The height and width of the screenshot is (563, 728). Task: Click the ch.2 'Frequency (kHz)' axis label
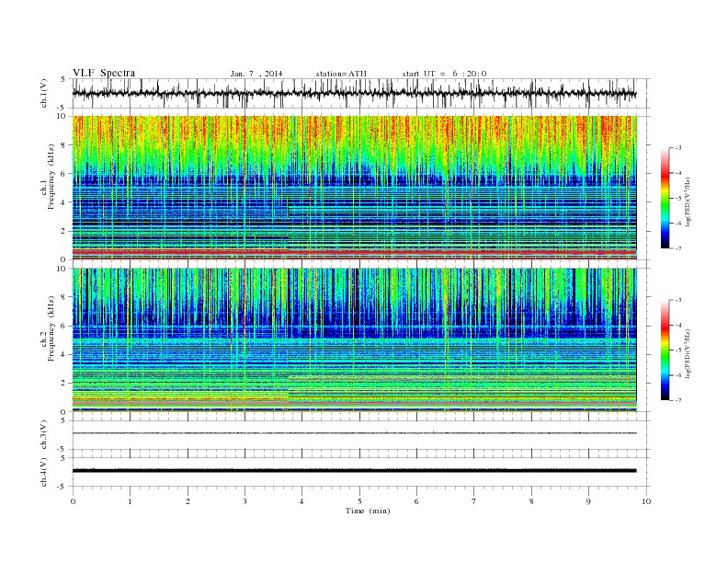51,328
